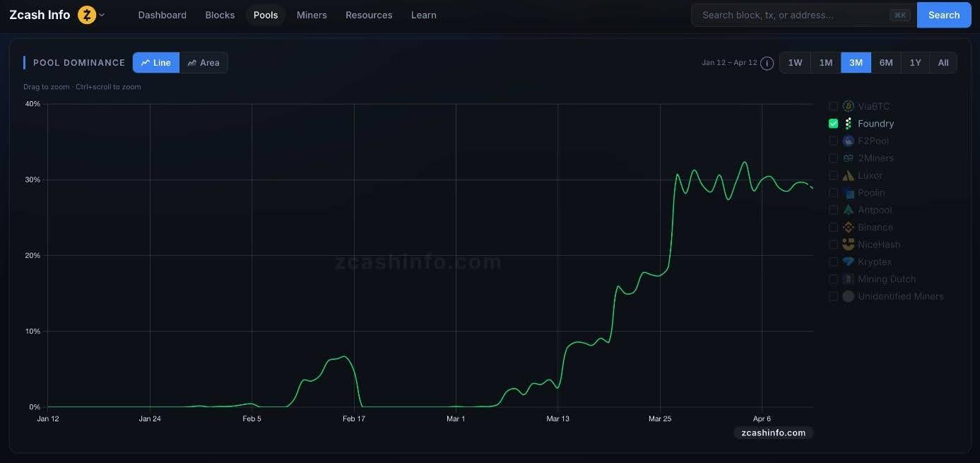Click the info icon beside the date range
This screenshot has width=980, height=463.
point(767,63)
